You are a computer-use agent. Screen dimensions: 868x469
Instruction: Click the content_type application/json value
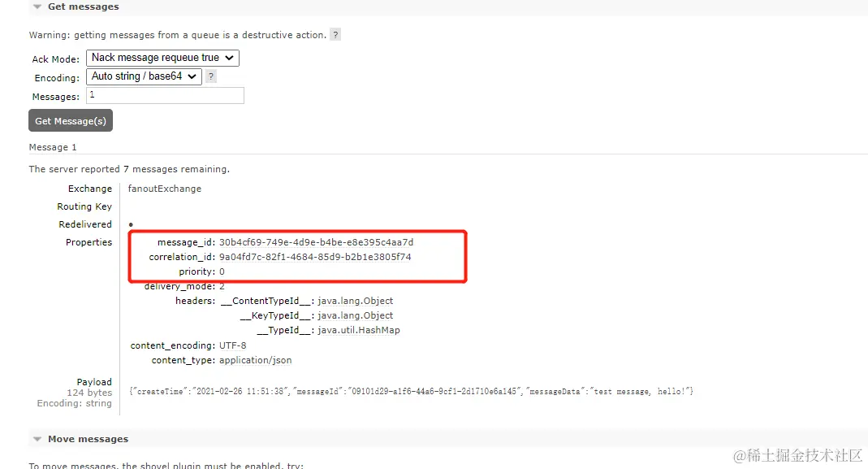point(255,360)
